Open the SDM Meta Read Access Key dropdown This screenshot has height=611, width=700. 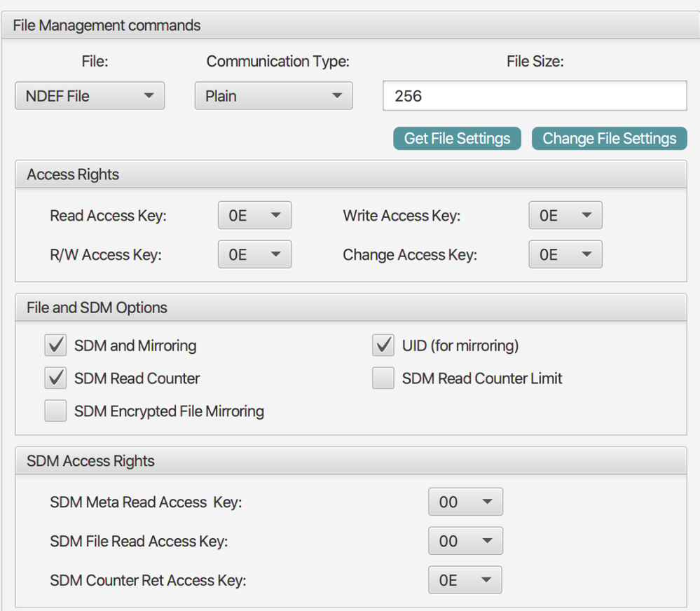pos(465,502)
